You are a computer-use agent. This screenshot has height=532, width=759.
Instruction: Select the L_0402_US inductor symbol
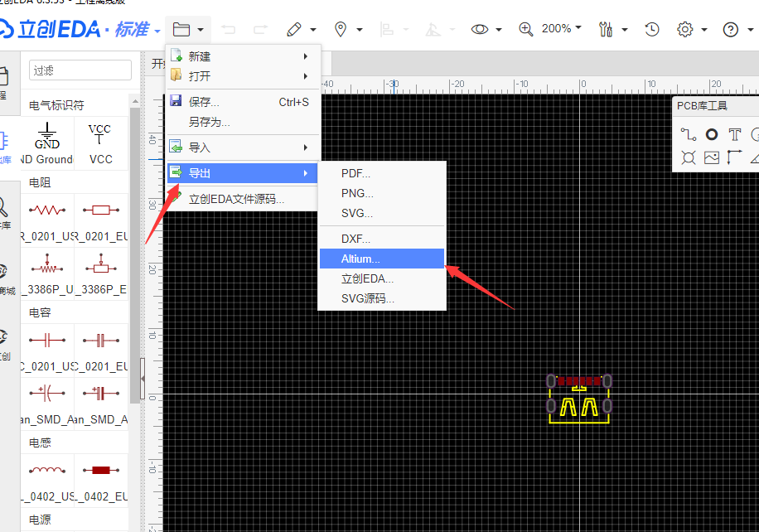tap(47, 481)
